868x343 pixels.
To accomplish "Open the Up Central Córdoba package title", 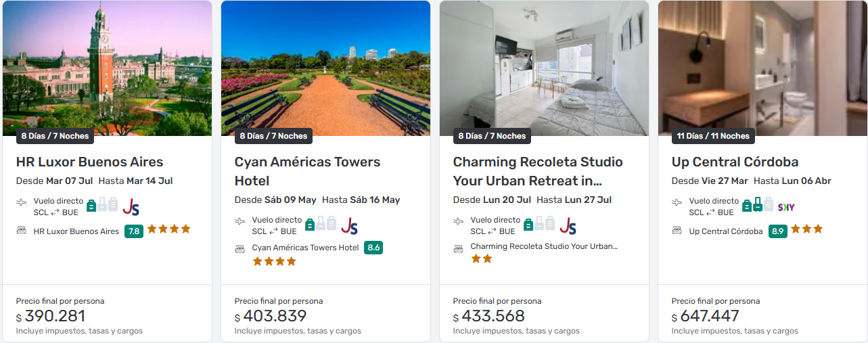I will click(735, 162).
